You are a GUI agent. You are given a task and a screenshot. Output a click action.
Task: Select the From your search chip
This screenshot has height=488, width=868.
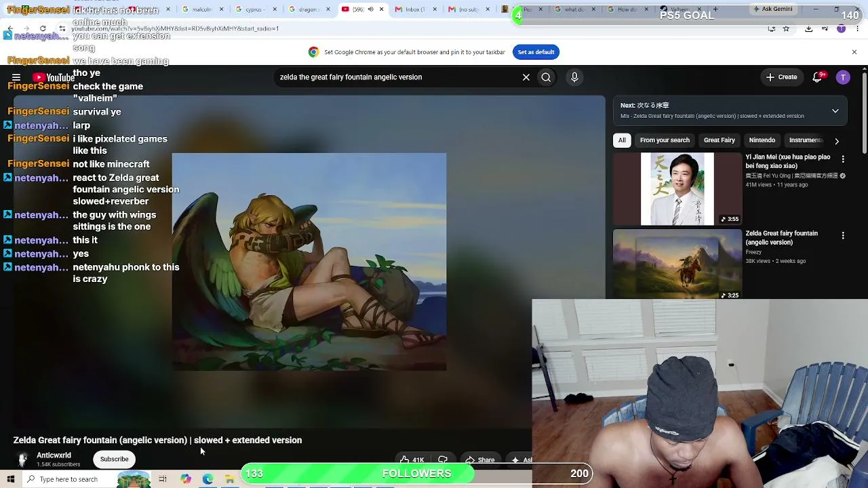pyautogui.click(x=665, y=140)
